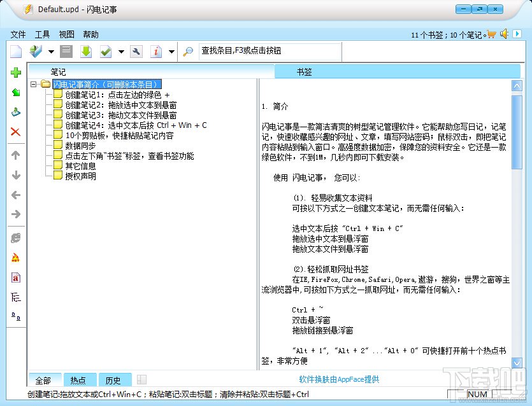532x406 pixels.
Task: Click the green box add child icon in sidebar
Action: coord(16,92)
